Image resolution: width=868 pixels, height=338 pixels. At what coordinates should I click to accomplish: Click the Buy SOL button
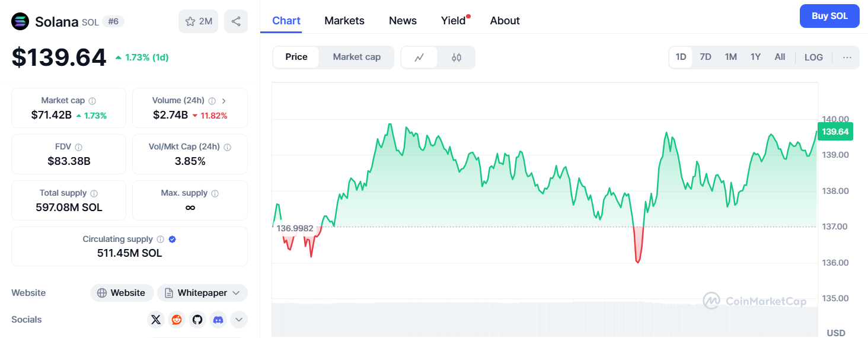click(829, 16)
